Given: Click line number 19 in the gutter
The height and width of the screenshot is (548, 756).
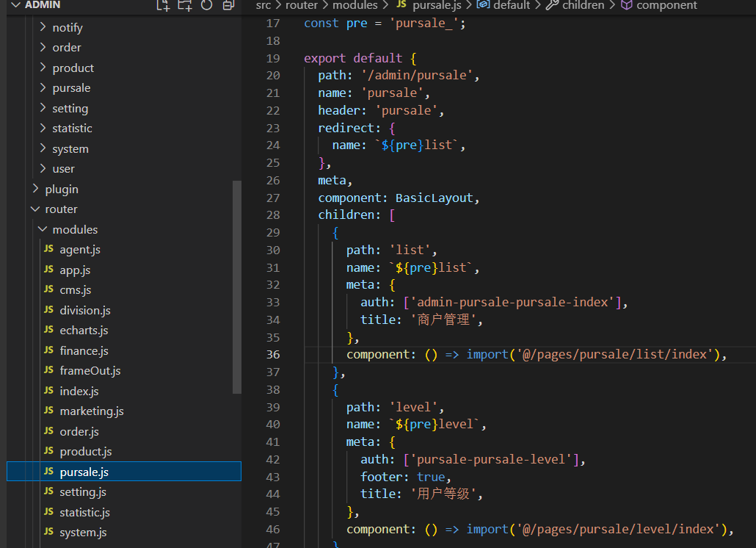Looking at the screenshot, I should pos(273,58).
